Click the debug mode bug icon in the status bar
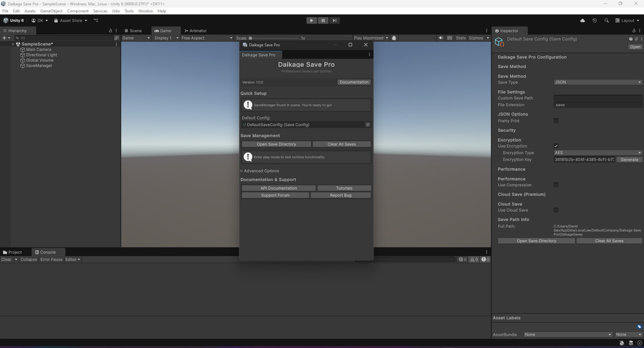 click(622, 343)
